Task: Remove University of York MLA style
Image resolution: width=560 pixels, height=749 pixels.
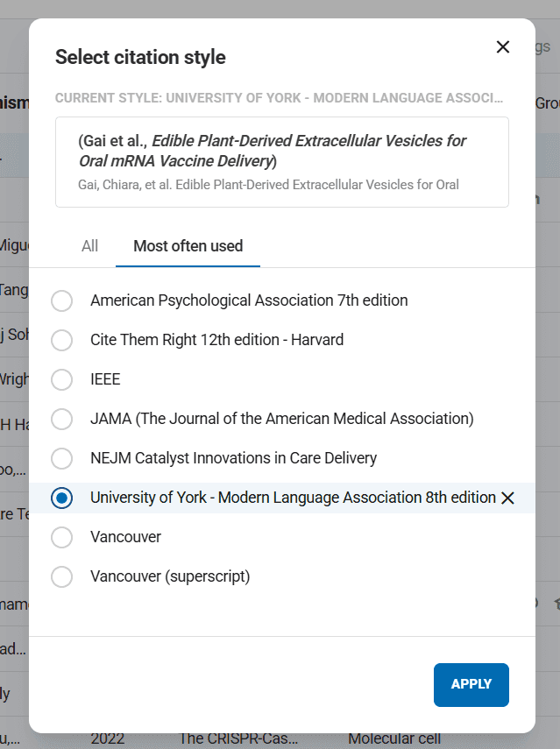Action: click(x=507, y=498)
